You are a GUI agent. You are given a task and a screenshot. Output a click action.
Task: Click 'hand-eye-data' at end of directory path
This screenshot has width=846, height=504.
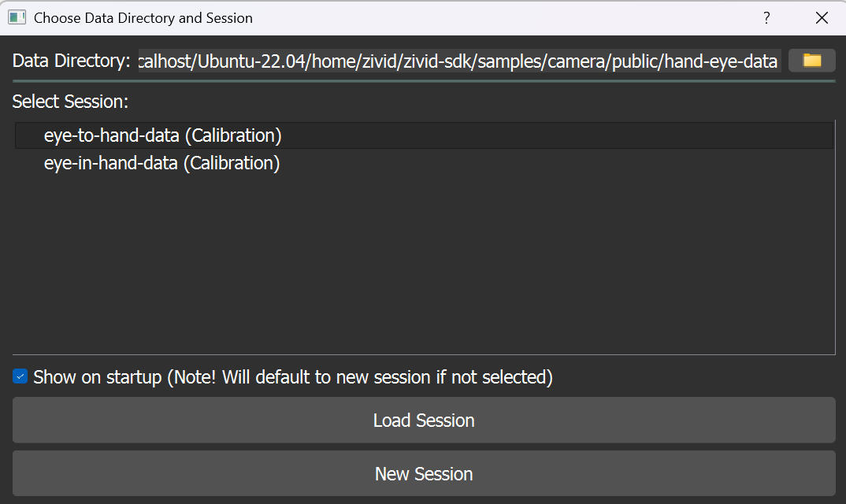pyautogui.click(x=721, y=61)
